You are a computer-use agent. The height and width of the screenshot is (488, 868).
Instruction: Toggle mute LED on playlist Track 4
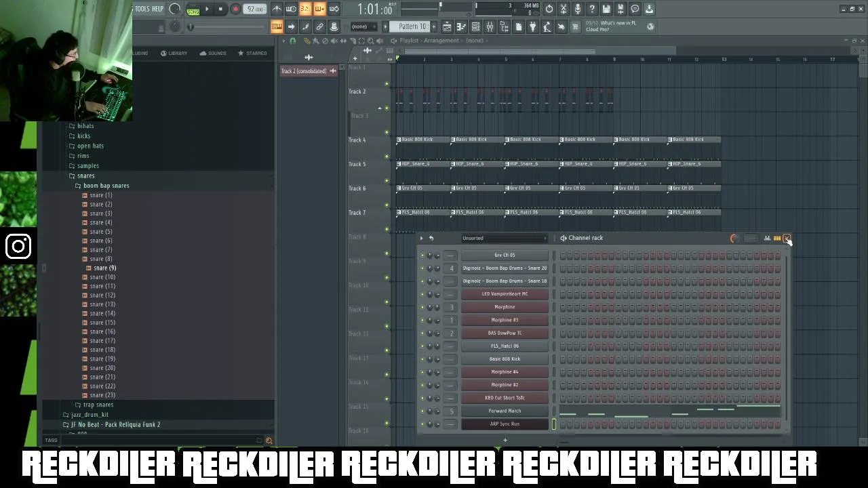tap(387, 157)
